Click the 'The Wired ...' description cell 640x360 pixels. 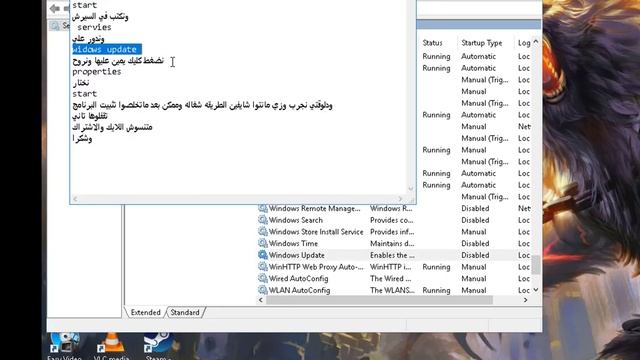[391, 278]
